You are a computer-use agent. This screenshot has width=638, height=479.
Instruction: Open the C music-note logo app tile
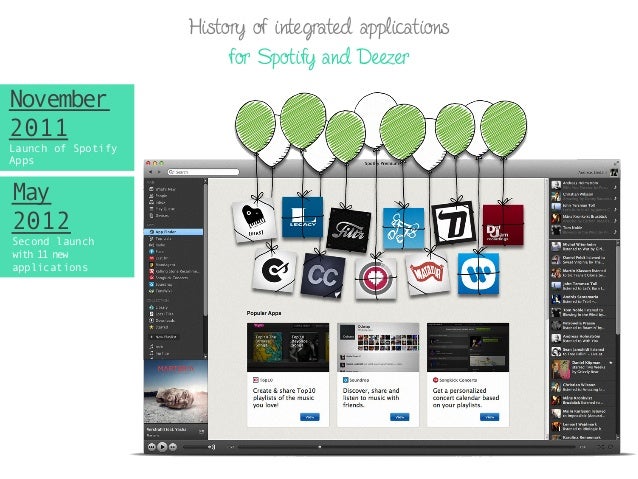click(x=275, y=271)
